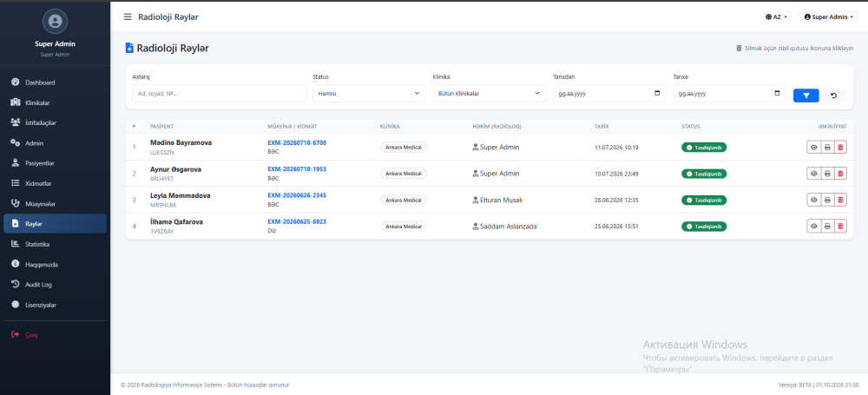Open the Super Admin account dropdown
868x395 pixels.
pyautogui.click(x=829, y=17)
